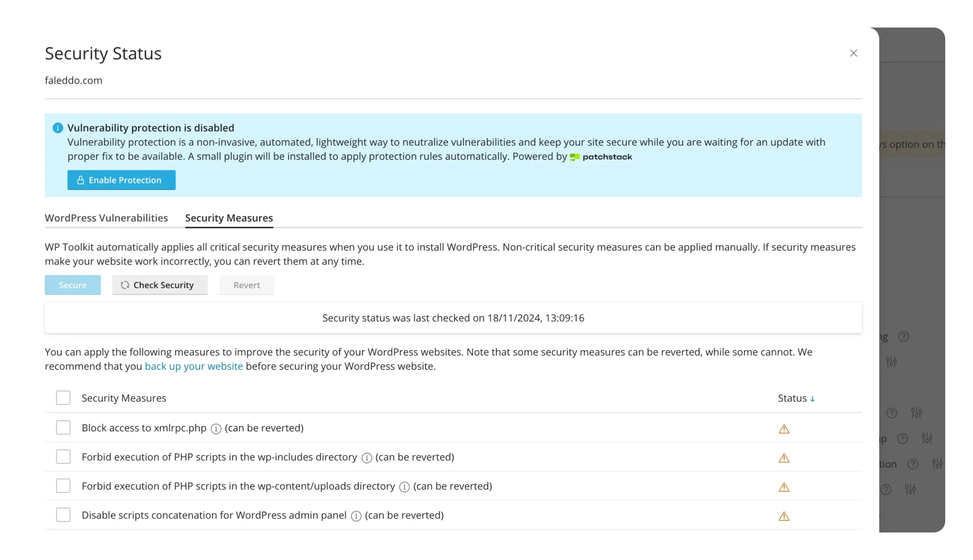Click the Enable Protection button
The image size is (973, 560).
(x=121, y=180)
